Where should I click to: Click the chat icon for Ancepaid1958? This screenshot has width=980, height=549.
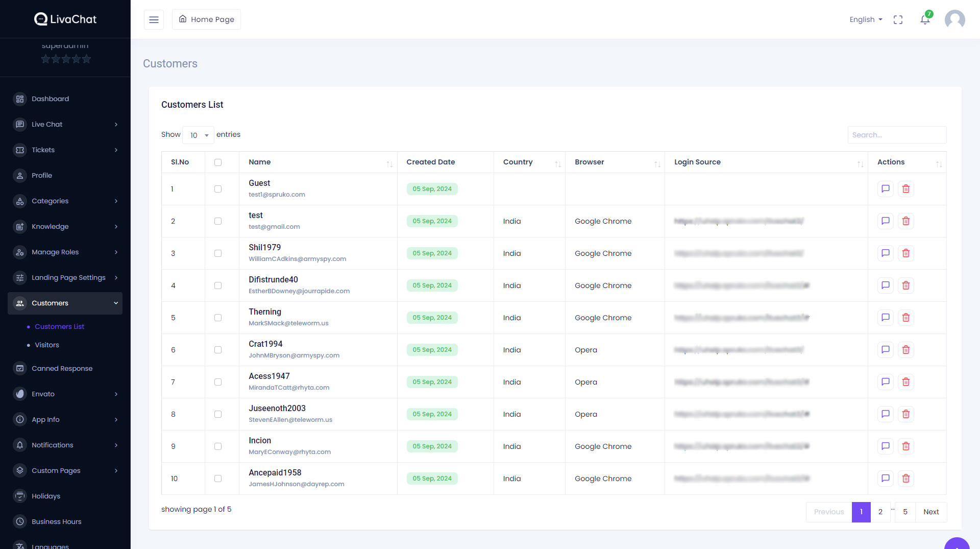(x=886, y=479)
